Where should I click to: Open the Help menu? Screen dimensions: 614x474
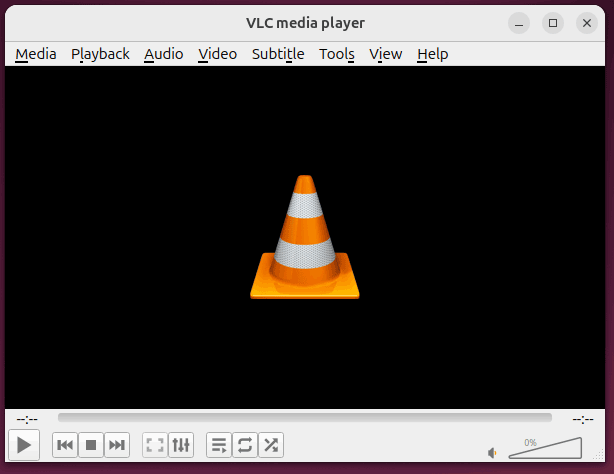pos(432,54)
